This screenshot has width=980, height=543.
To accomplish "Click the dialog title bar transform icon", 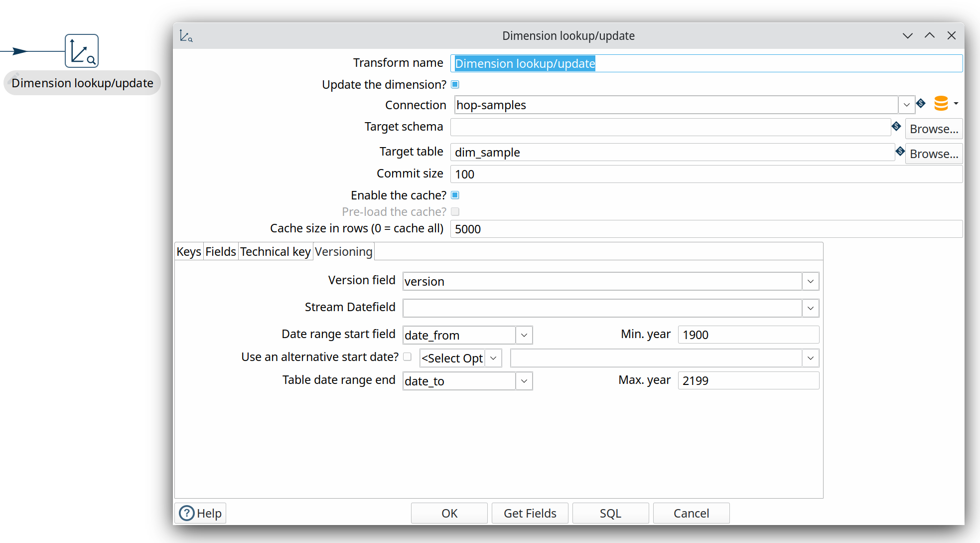I will [186, 36].
